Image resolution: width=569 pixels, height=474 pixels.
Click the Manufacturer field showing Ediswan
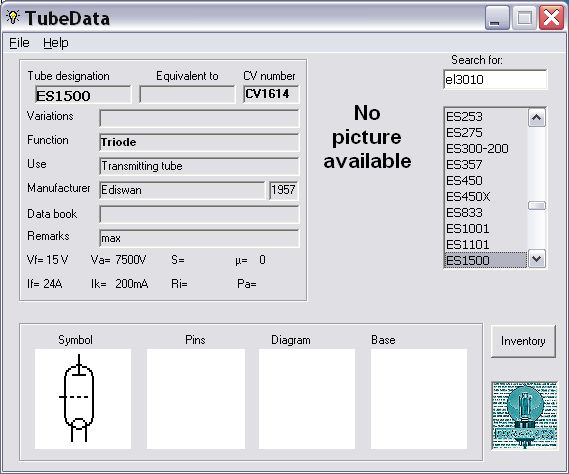click(182, 190)
